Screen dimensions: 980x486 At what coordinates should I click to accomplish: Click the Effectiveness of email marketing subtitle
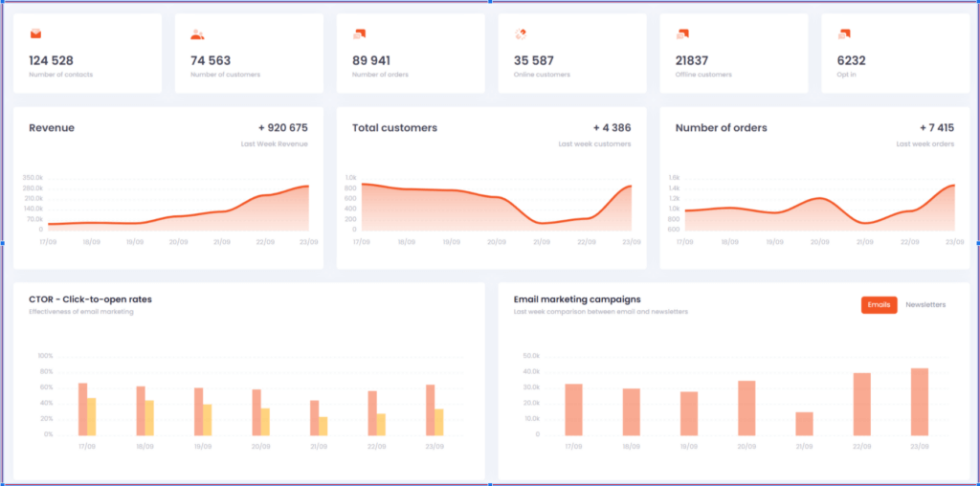pos(81,311)
